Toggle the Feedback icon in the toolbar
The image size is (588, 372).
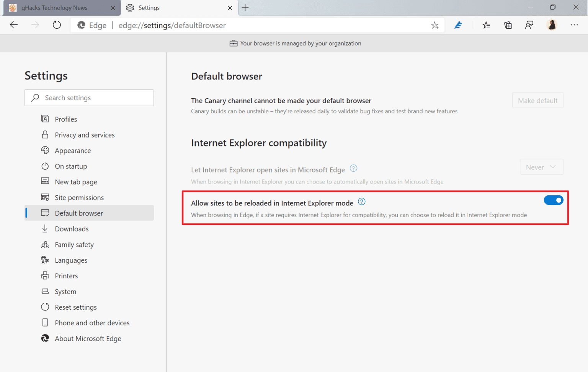529,25
